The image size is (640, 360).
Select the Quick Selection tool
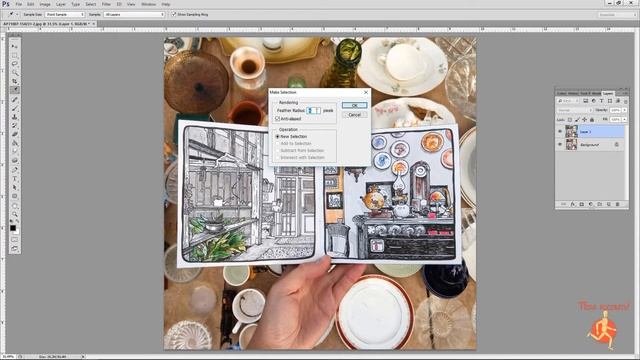(x=14, y=73)
